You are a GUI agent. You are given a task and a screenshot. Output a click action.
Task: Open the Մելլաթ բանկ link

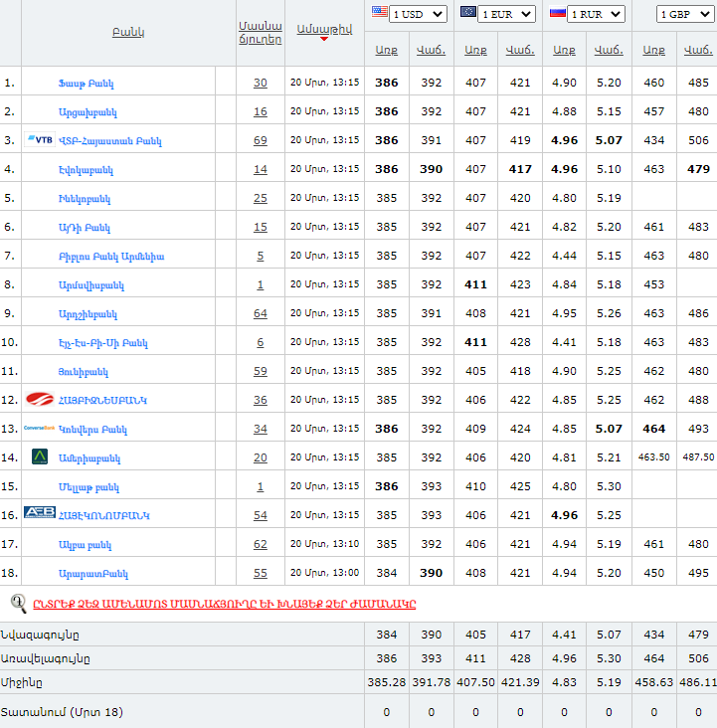tap(89, 487)
